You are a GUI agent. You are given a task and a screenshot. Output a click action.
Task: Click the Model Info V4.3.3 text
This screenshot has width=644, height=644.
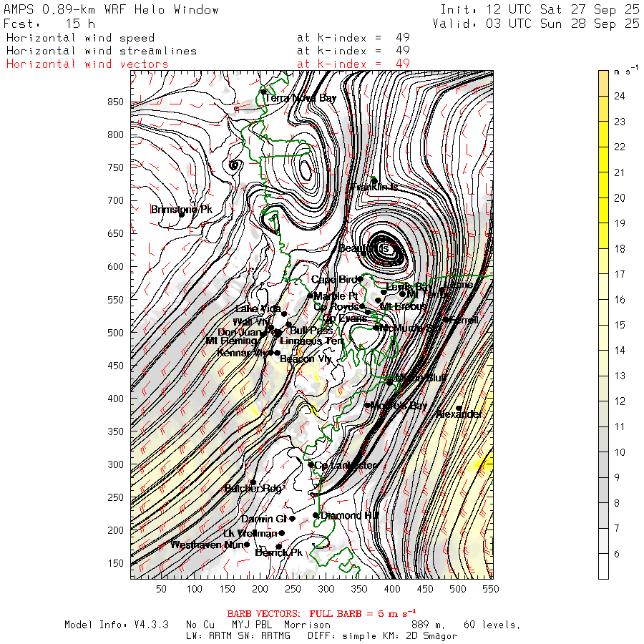117,625
